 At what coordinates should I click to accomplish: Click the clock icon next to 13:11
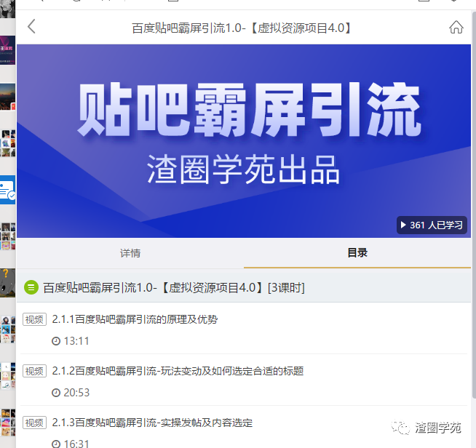click(x=56, y=341)
